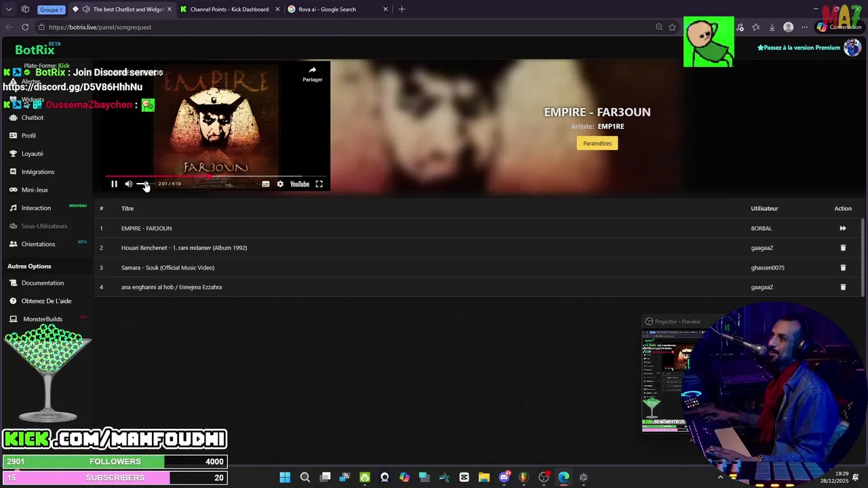
Task: Open Microsoft Edge from the taskbar
Action: [564, 477]
